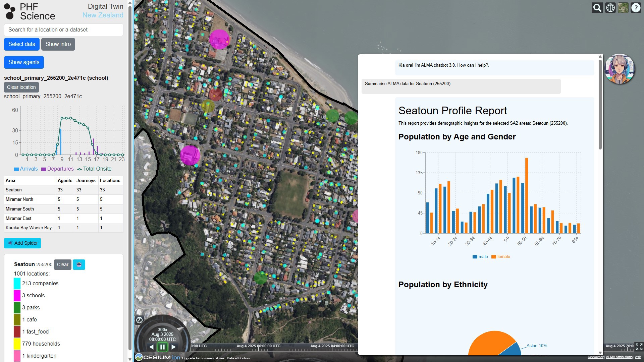Image resolution: width=644 pixels, height=362 pixels.
Task: Pause the animation playback
Action: click(x=162, y=347)
